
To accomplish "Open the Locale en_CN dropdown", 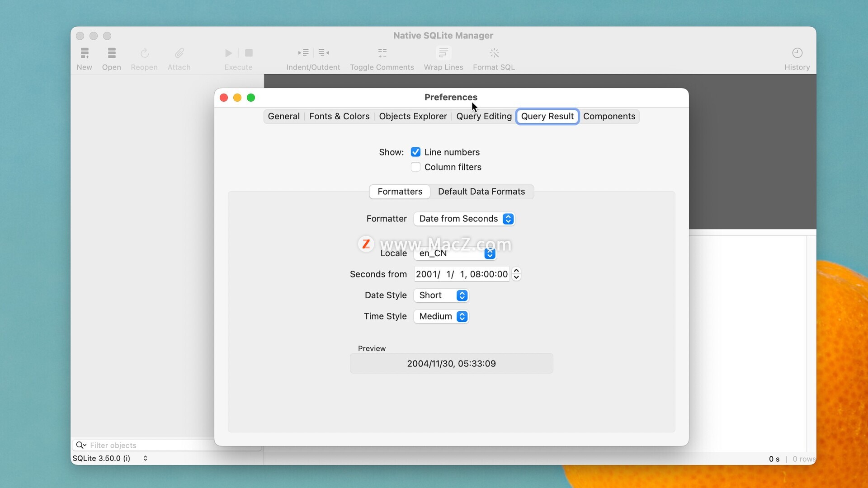I will pyautogui.click(x=455, y=253).
